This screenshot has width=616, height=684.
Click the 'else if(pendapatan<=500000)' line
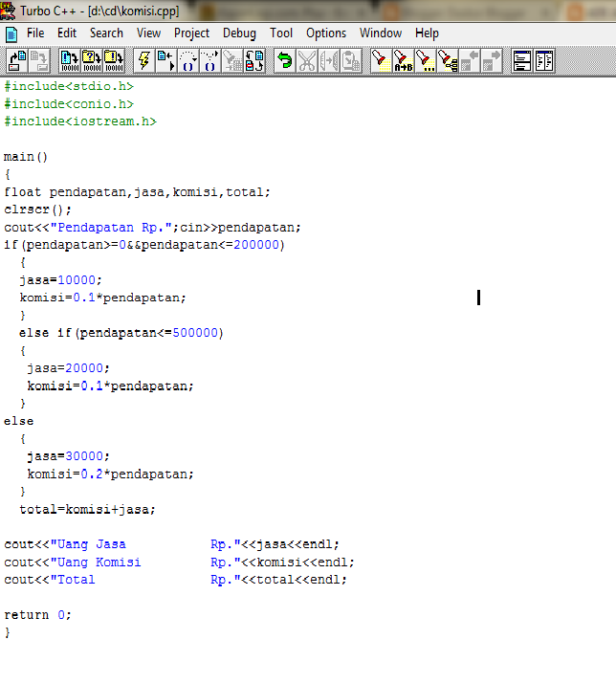pos(121,333)
